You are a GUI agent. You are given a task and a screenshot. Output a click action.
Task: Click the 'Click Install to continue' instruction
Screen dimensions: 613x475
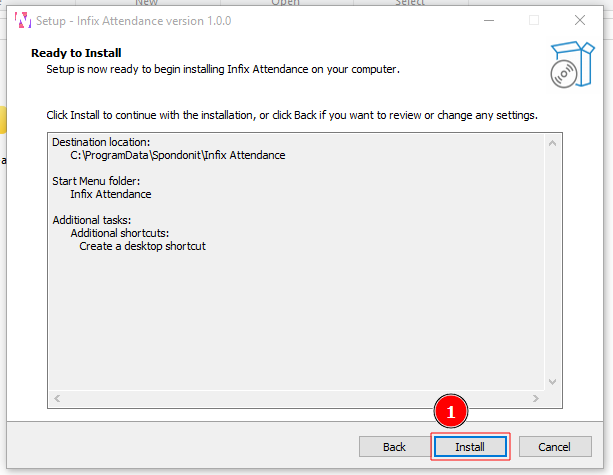(x=292, y=115)
